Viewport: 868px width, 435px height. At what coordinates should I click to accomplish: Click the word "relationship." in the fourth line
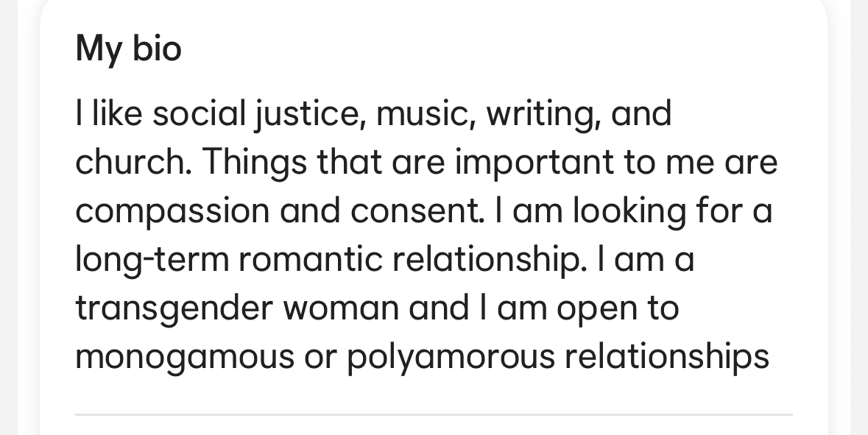point(490,261)
